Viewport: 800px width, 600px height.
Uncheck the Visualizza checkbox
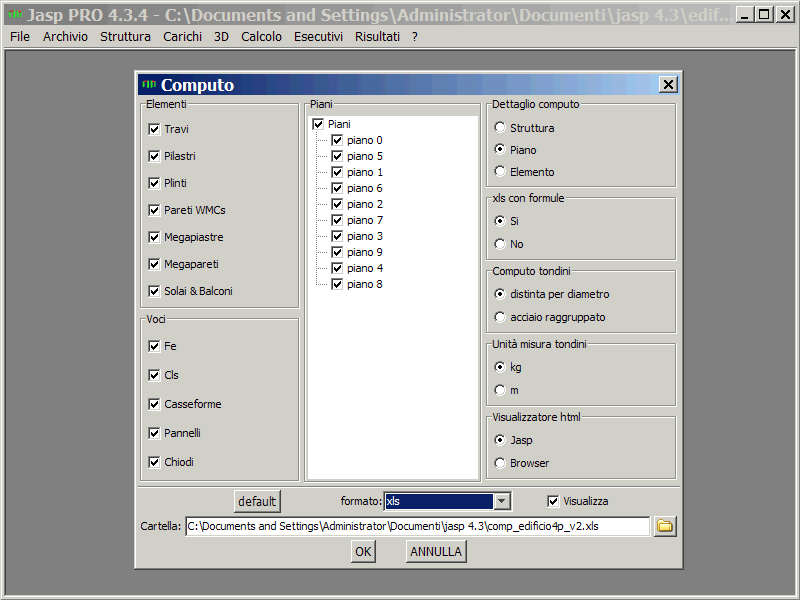554,501
